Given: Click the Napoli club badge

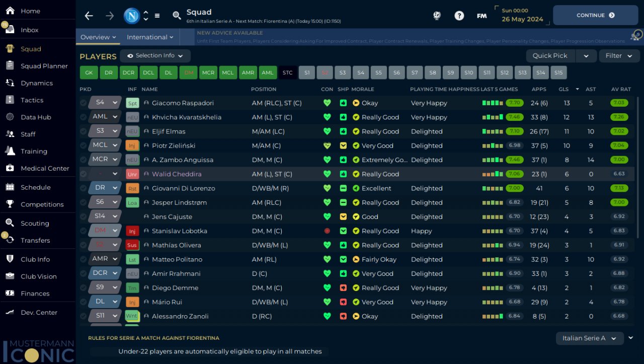Looking at the screenshot, I should tap(132, 16).
